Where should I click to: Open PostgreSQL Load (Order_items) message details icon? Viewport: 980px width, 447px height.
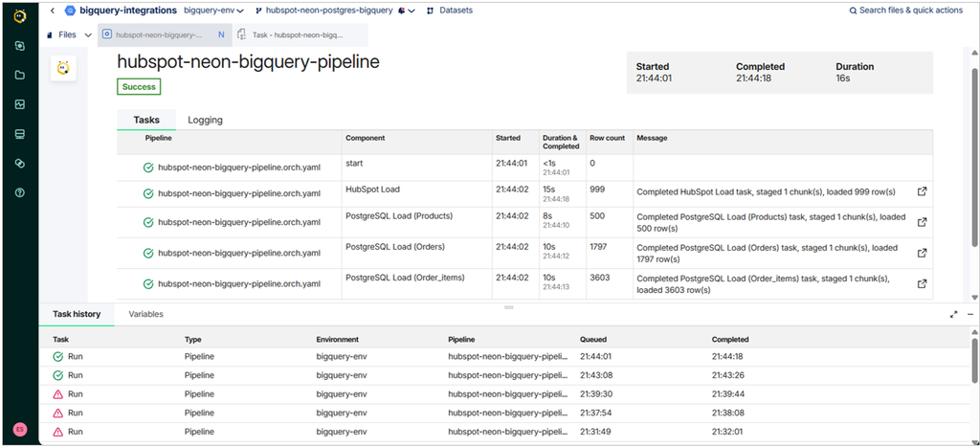(922, 284)
